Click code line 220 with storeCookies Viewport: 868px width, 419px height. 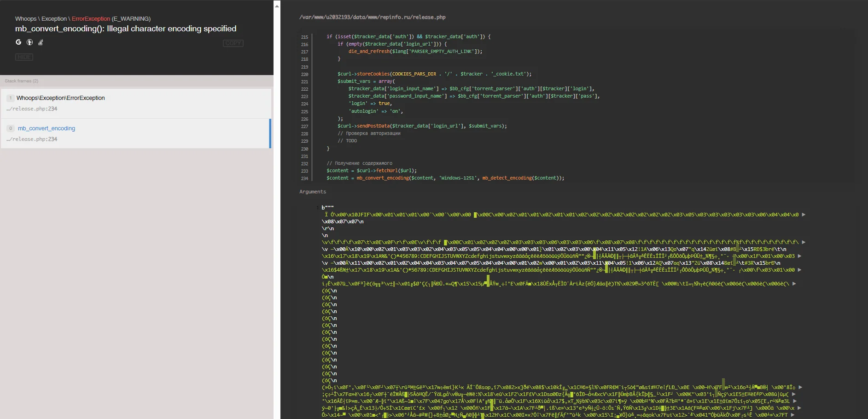(434, 74)
